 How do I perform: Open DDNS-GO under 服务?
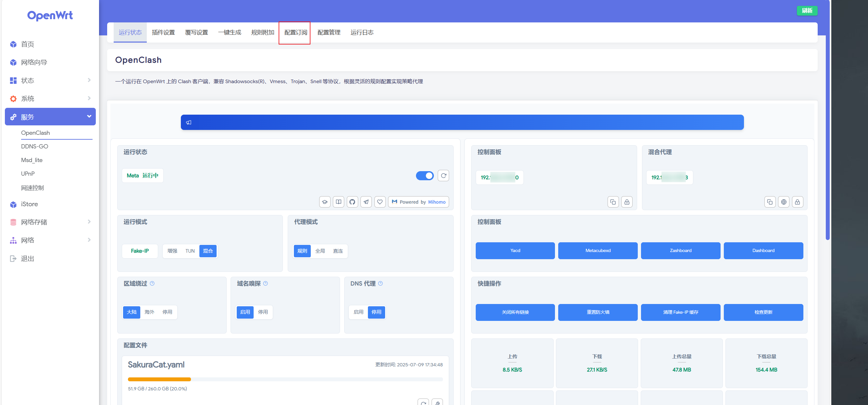coord(35,146)
